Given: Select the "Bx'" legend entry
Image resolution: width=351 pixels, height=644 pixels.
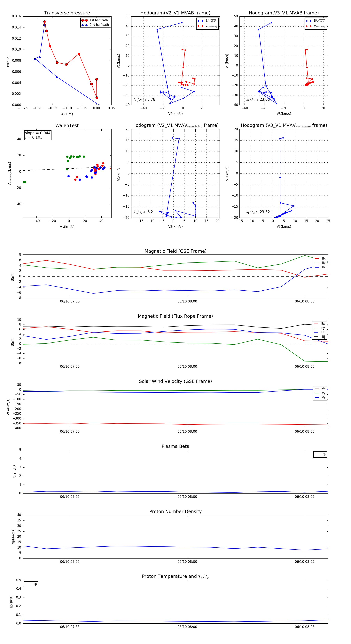Looking at the screenshot, I should (x=320, y=324).
